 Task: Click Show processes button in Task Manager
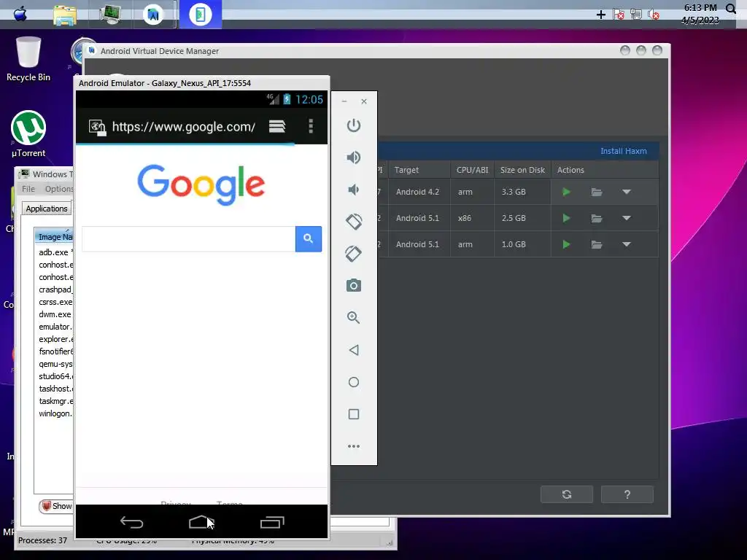56,506
